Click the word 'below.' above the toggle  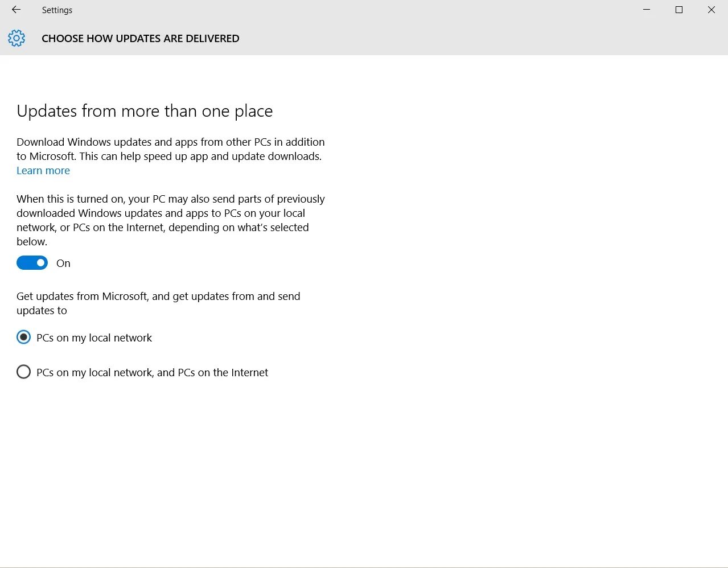point(31,242)
